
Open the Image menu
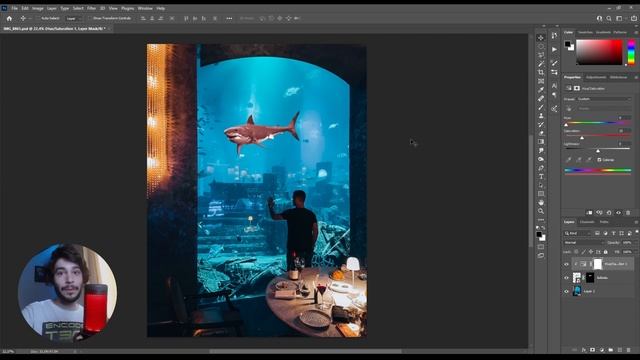(x=38, y=8)
